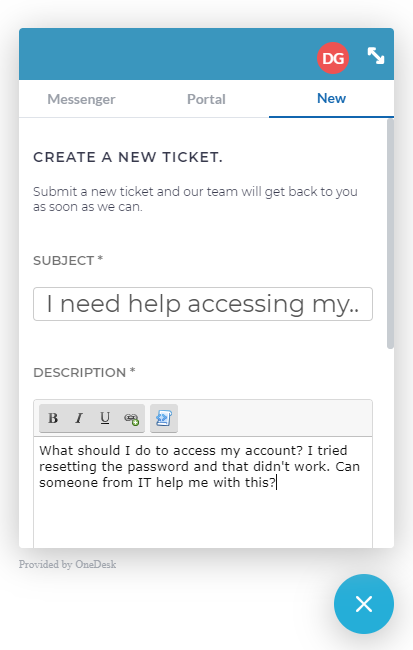Close the widget with the round X button
413x650 pixels.
pyautogui.click(x=364, y=604)
